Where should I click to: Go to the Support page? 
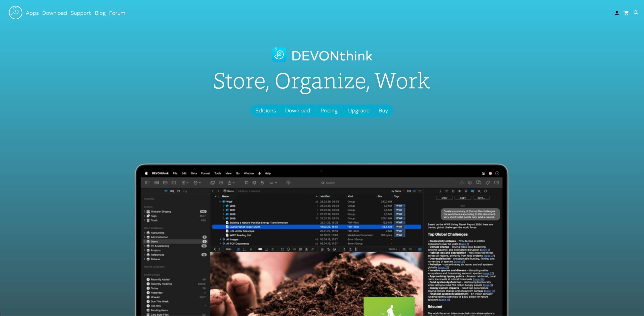pos(81,13)
